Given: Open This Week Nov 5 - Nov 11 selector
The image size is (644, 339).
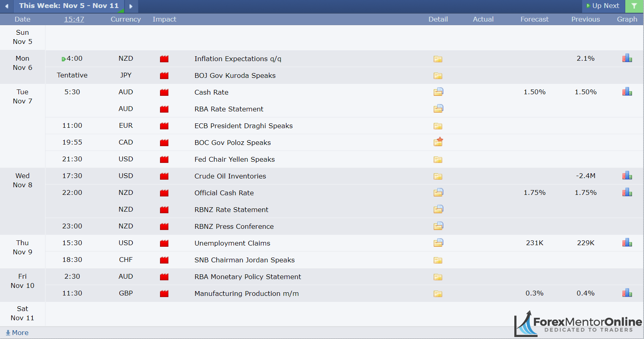Looking at the screenshot, I should click(69, 6).
